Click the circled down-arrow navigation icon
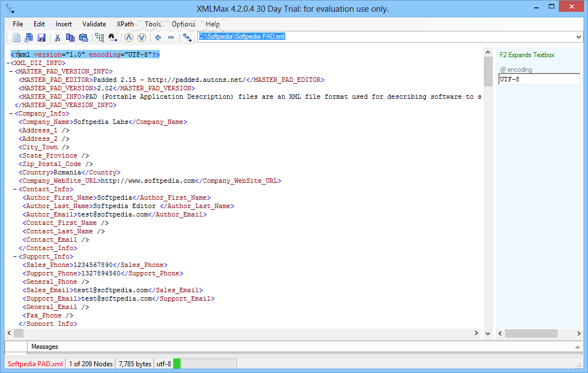Image resolution: width=588 pixels, height=373 pixels. pyautogui.click(x=142, y=38)
